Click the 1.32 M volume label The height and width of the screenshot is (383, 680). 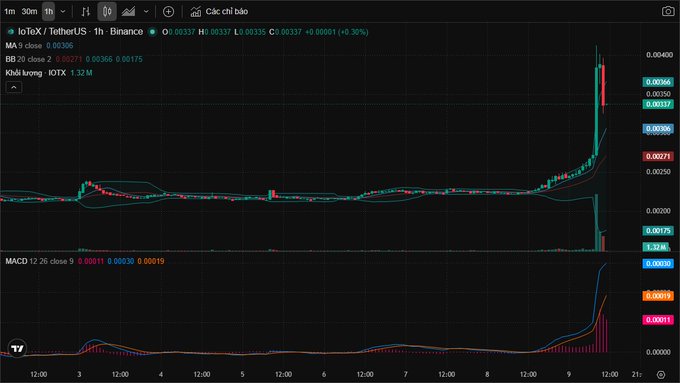click(656, 247)
